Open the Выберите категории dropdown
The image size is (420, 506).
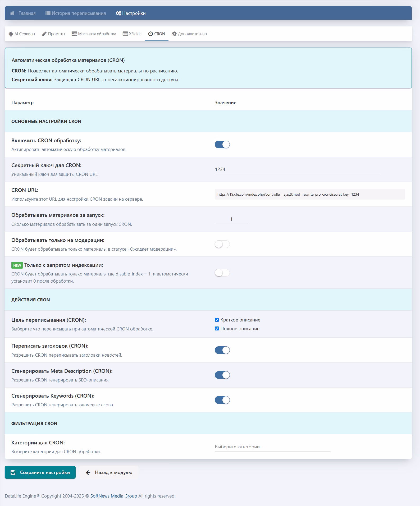[272, 447]
